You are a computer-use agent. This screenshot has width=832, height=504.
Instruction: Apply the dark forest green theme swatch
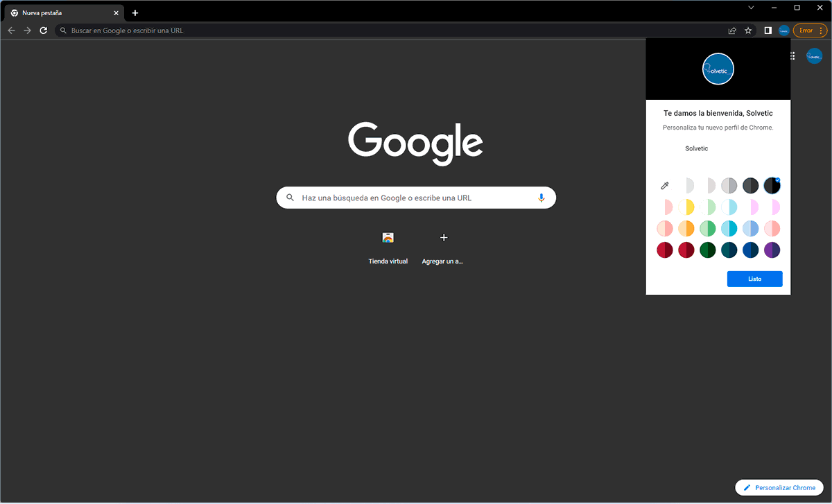pos(708,250)
